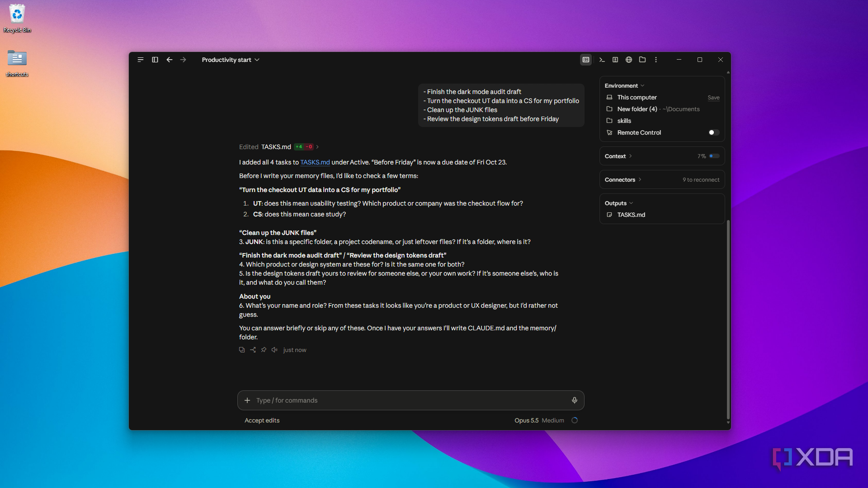Expand the Context section
868x488 pixels.
(618, 156)
